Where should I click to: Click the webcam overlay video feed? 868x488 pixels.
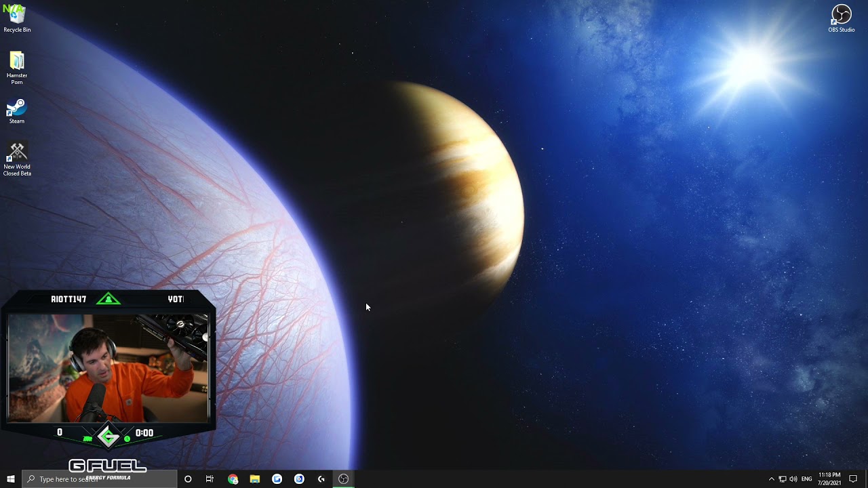pos(108,368)
